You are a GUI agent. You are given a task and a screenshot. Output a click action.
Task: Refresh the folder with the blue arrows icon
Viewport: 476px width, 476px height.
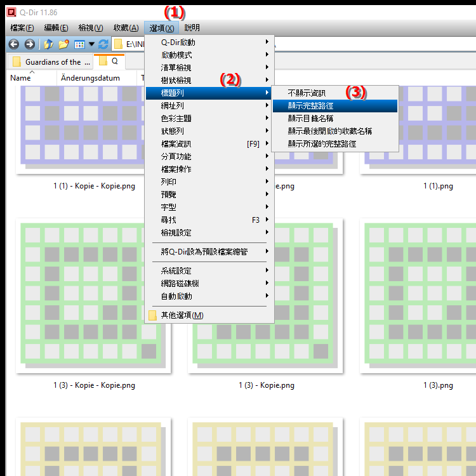pos(103,44)
